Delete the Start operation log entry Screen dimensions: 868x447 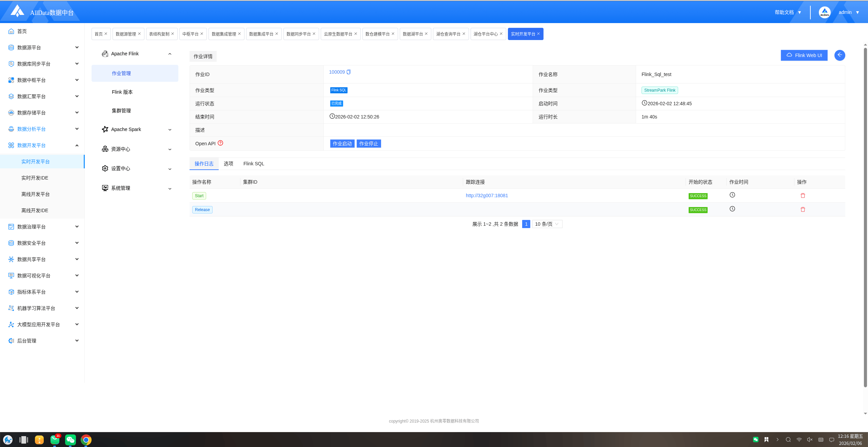[803, 195]
